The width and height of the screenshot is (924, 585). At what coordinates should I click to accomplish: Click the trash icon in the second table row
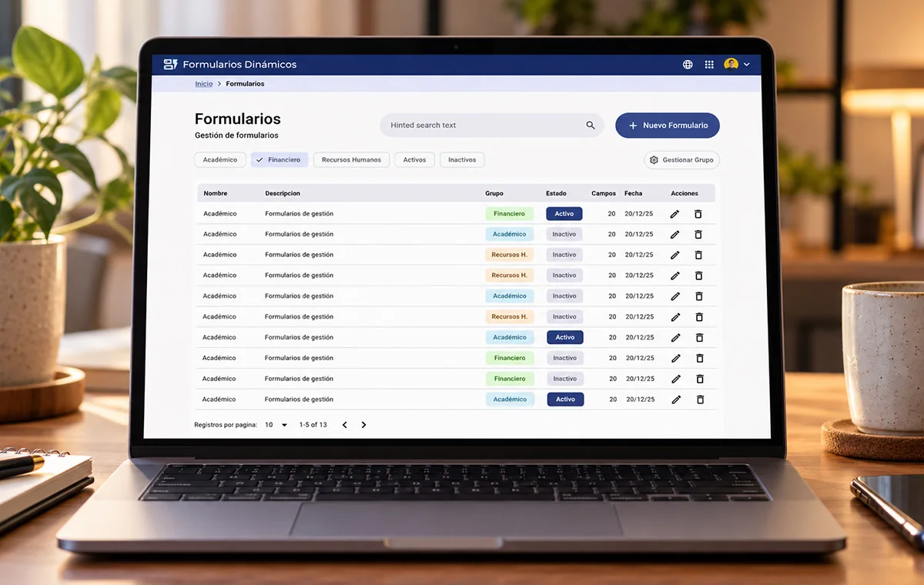(x=698, y=234)
